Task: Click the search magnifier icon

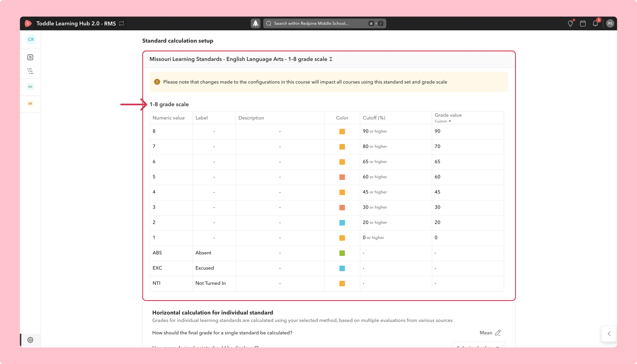Action: pyautogui.click(x=269, y=24)
